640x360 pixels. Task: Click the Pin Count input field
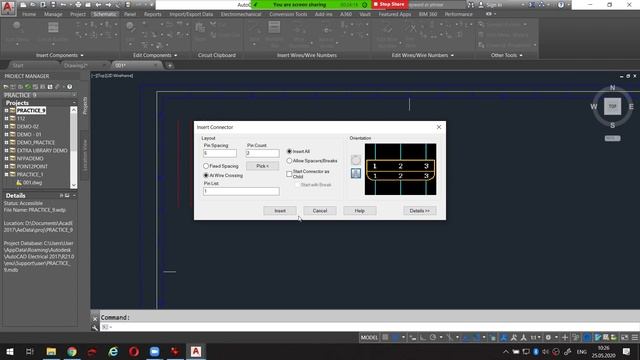(262, 153)
